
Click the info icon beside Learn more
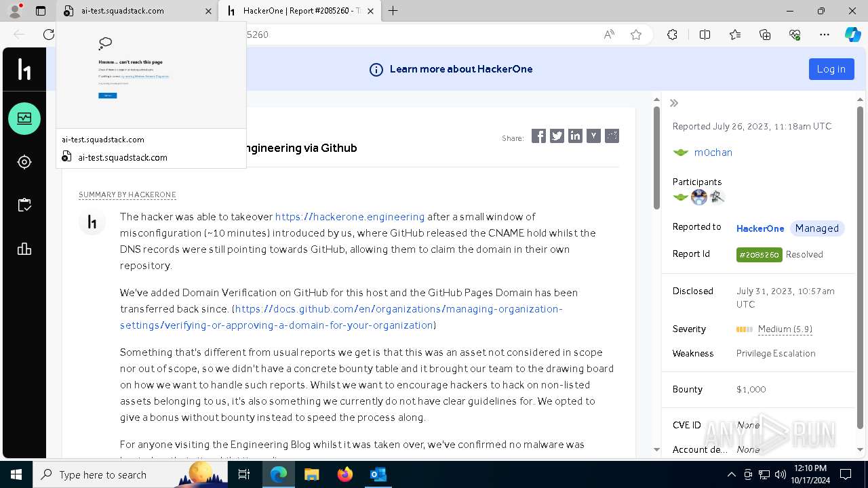pos(376,69)
